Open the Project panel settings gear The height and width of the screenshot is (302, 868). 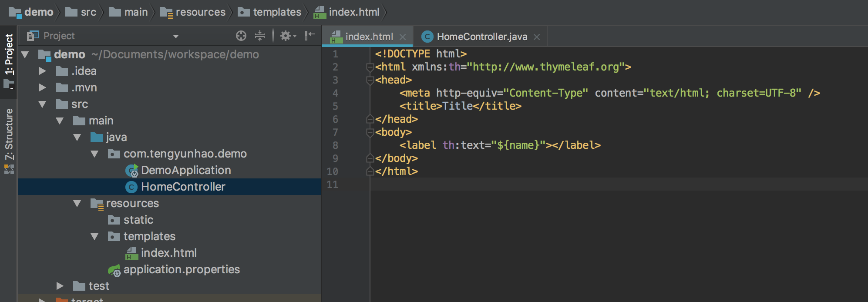(x=286, y=36)
